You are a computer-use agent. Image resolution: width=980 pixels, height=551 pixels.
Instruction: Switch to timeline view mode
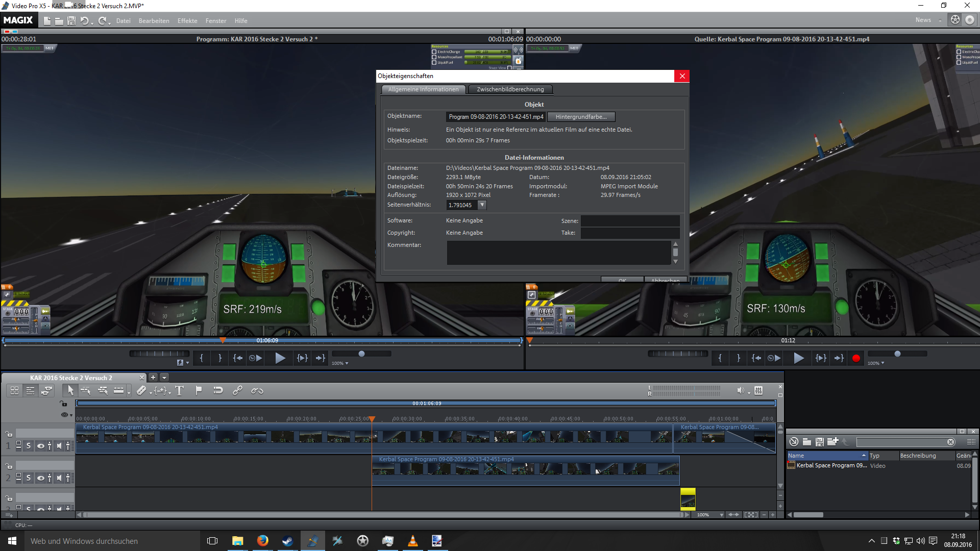31,391
